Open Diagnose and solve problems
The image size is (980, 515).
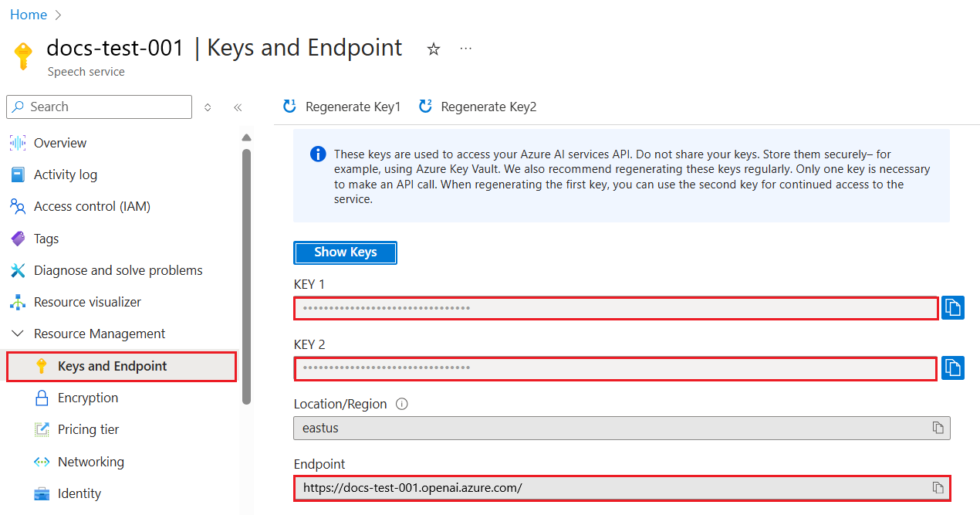pyautogui.click(x=118, y=269)
